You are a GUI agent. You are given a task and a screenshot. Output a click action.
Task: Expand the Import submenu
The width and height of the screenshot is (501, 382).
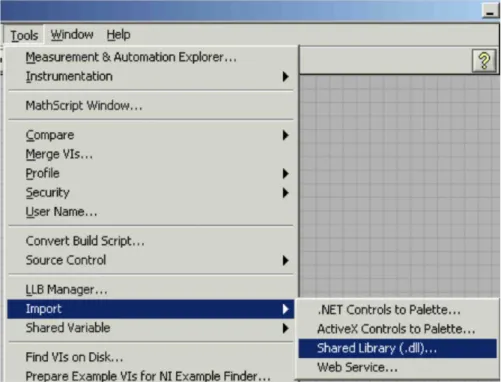point(150,309)
